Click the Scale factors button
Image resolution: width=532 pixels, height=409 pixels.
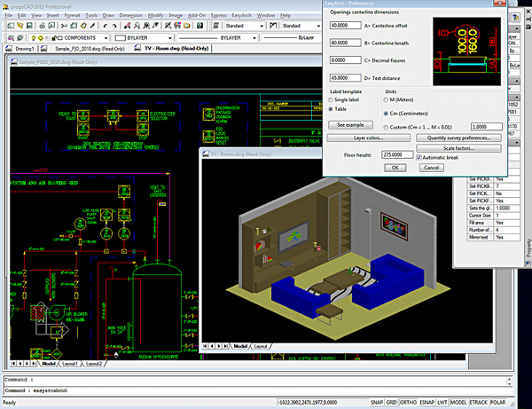458,148
